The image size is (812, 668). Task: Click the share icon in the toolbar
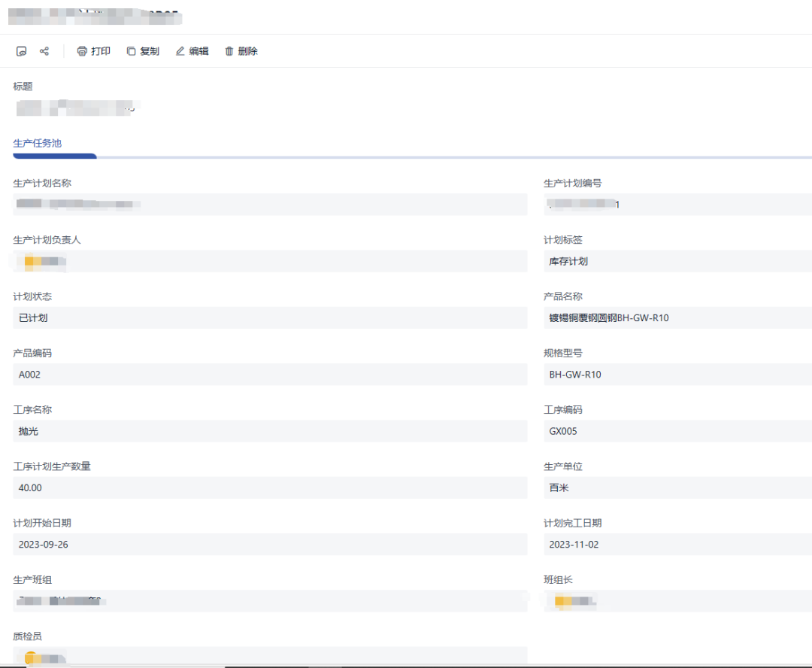[x=44, y=51]
